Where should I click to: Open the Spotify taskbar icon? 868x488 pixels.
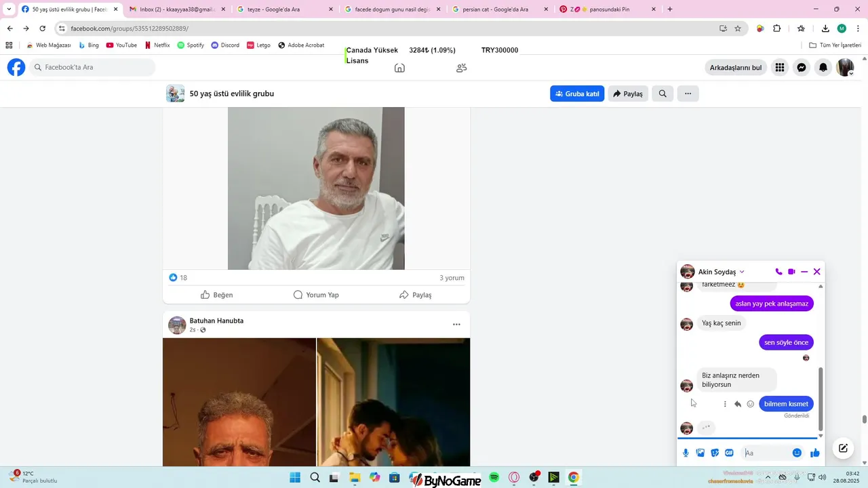(x=494, y=478)
